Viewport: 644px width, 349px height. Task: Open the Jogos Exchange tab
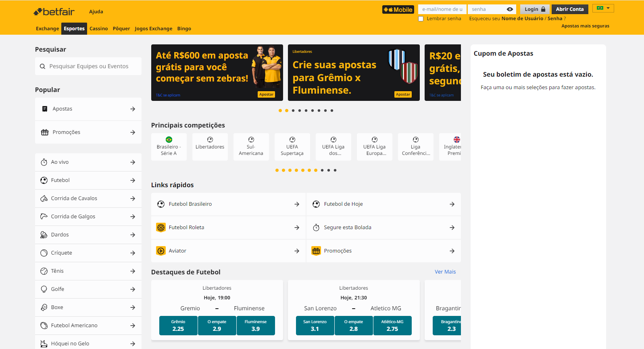click(154, 29)
